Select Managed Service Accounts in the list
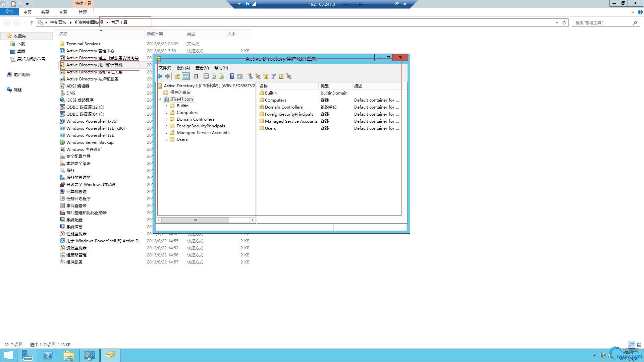644x362 pixels. pyautogui.click(x=291, y=121)
